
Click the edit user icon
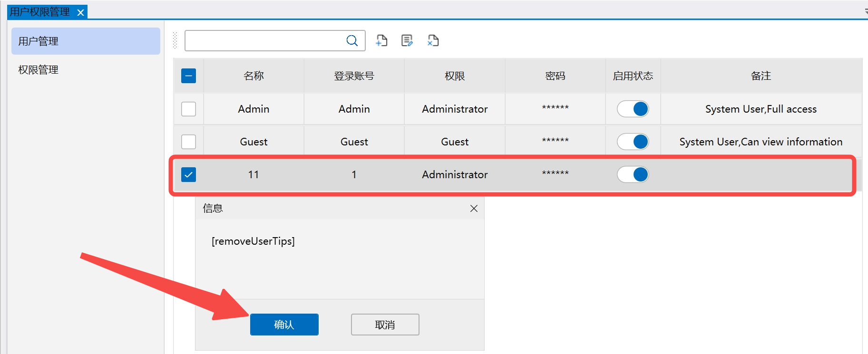point(407,41)
